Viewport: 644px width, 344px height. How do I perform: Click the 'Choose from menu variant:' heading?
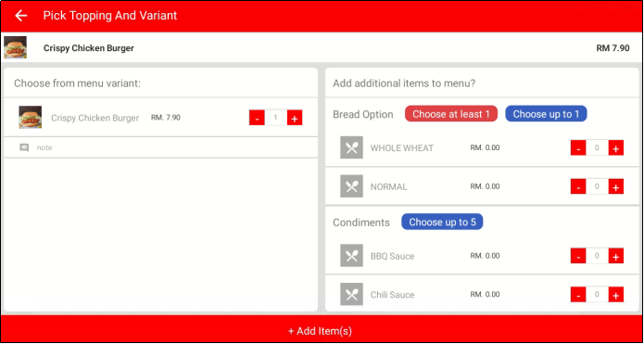click(x=77, y=83)
